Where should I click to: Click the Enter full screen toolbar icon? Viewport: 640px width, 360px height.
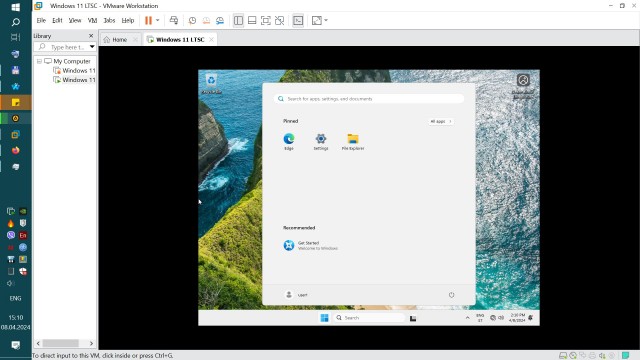point(266,20)
